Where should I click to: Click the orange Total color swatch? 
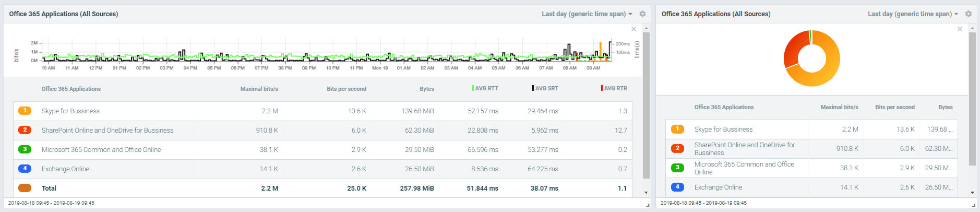point(25,188)
